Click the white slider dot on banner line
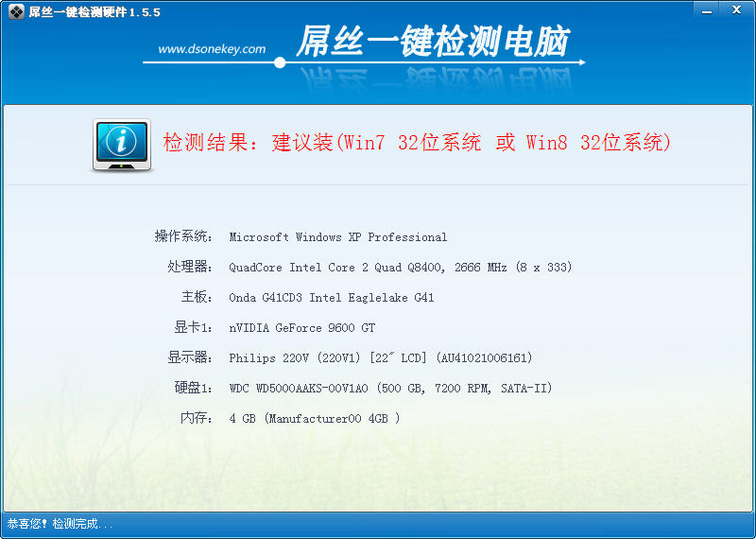 coord(280,62)
